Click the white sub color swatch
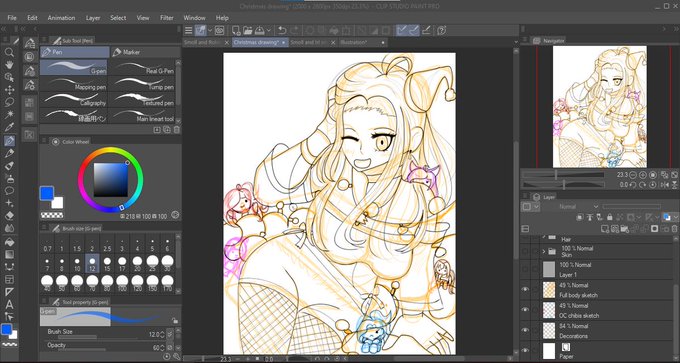The image size is (680, 363). coord(57,203)
